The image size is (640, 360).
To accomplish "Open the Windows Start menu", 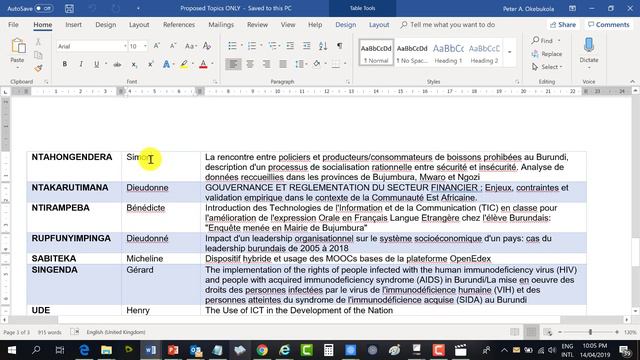I will 12,350.
